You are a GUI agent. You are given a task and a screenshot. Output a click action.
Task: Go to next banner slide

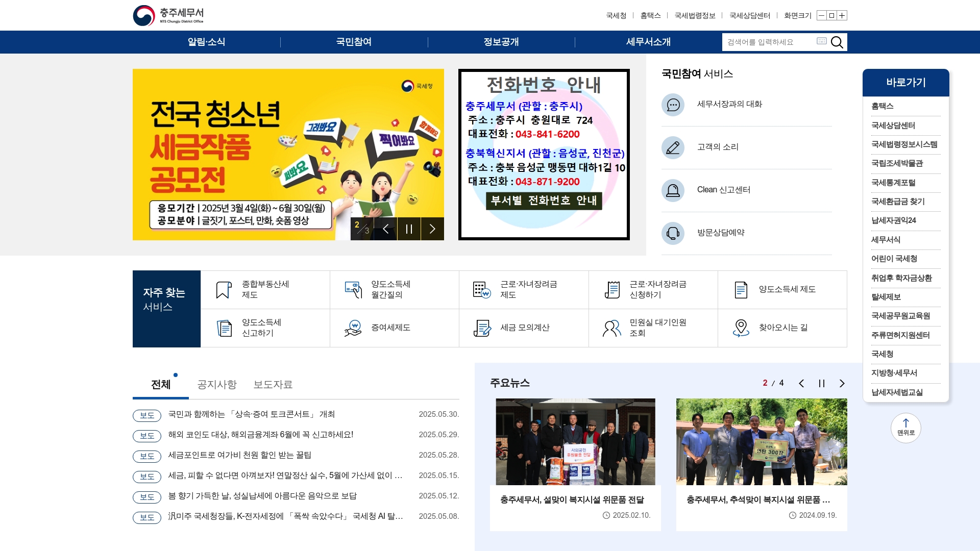[432, 229]
